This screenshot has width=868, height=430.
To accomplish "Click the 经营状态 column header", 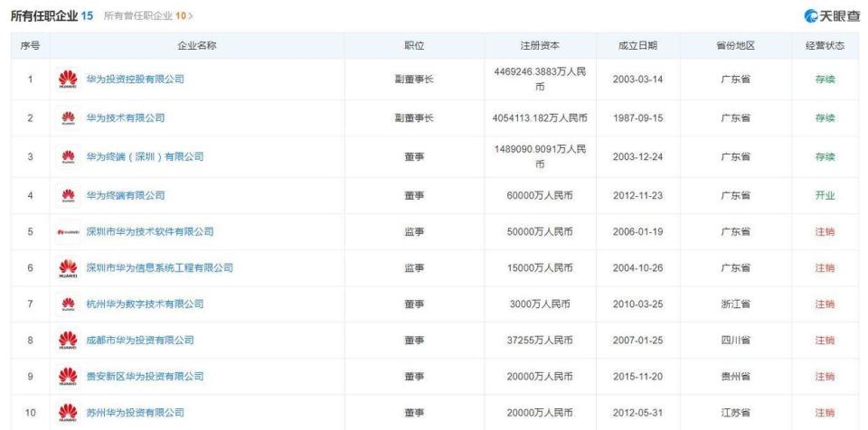I will tap(825, 46).
